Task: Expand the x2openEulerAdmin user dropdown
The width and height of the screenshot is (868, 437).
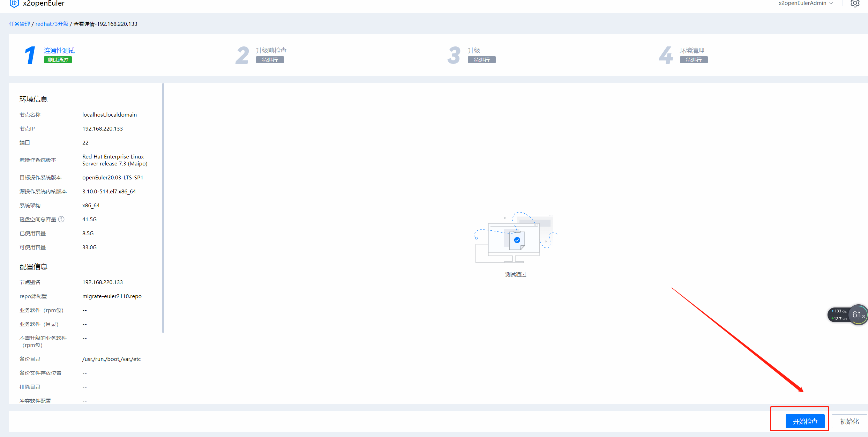Action: point(806,3)
